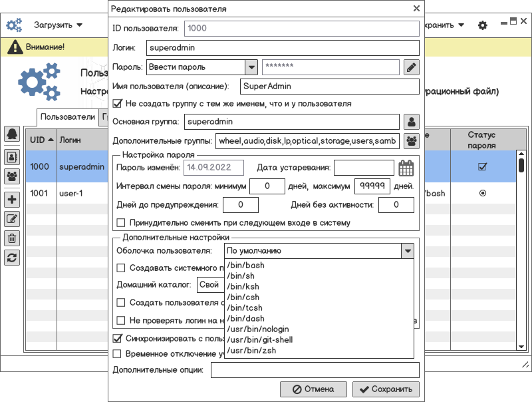Toggle 'Синхронизировать с' checkbox
Viewport: 532px width, 402px height.
[x=117, y=339]
